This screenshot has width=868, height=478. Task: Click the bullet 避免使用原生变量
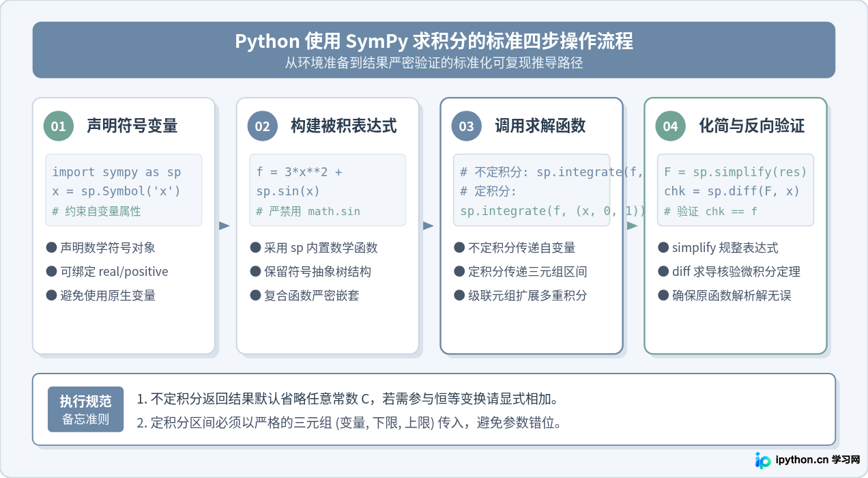tap(101, 296)
